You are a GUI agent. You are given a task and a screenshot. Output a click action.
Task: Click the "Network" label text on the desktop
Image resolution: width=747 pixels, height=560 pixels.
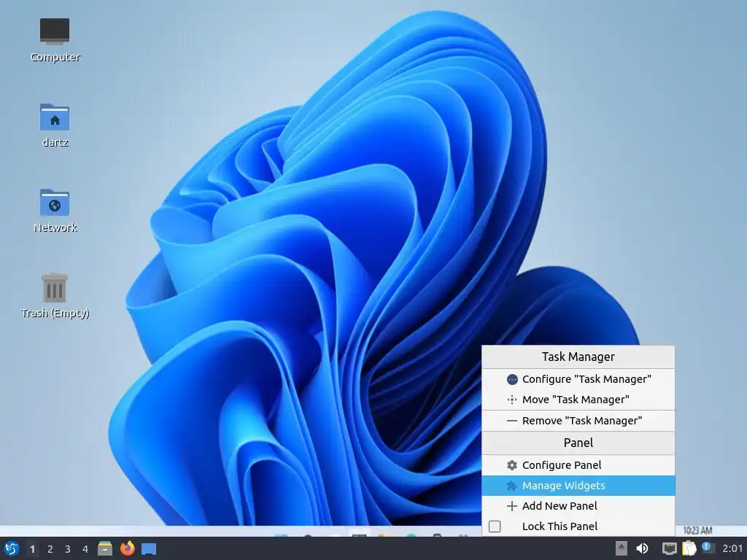pyautogui.click(x=55, y=227)
